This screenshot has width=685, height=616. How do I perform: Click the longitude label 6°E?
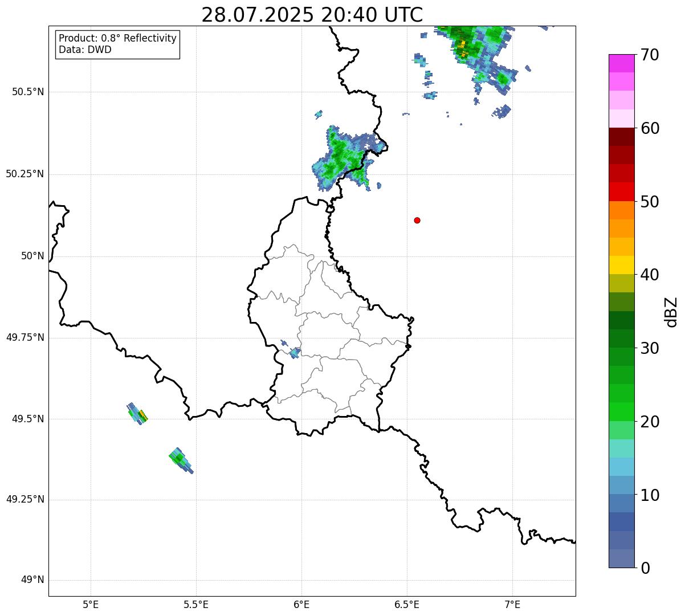pos(301,605)
